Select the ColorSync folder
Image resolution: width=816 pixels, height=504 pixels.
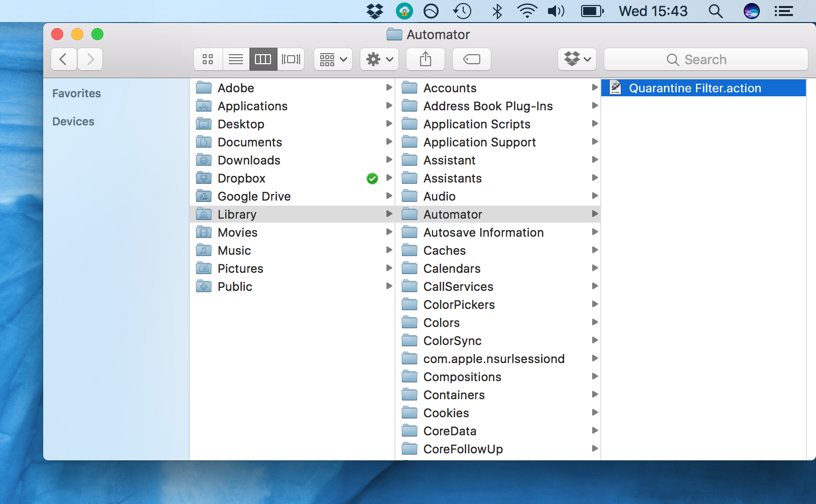[498, 341]
